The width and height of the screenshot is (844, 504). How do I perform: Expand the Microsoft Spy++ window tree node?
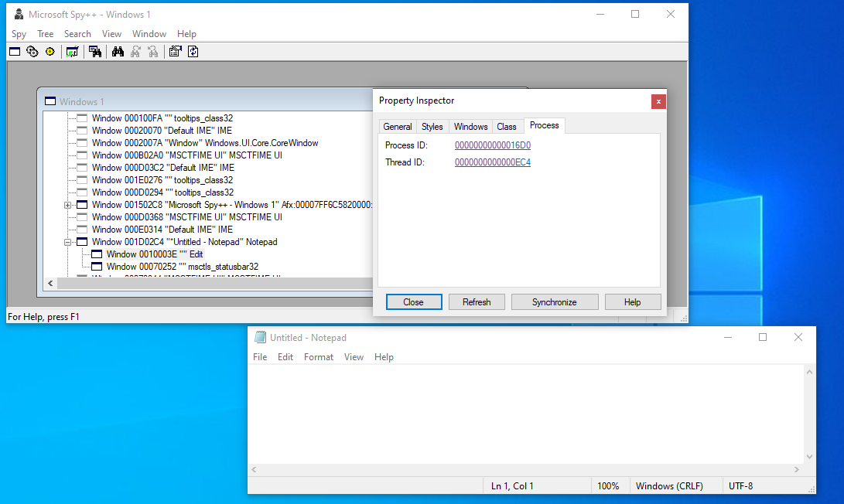click(x=68, y=205)
